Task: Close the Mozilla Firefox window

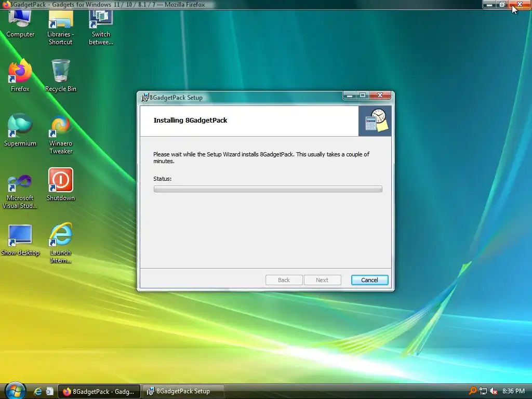Action: 520,4
